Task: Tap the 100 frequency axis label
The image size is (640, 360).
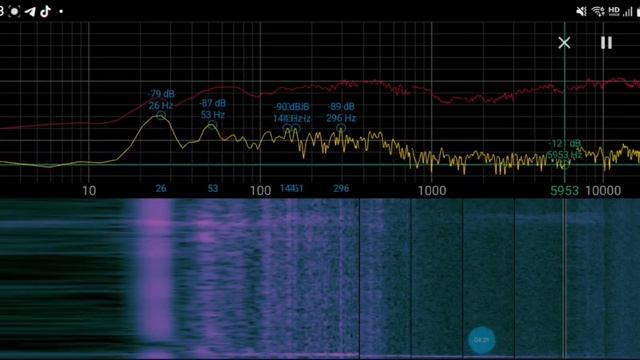Action: pyautogui.click(x=260, y=191)
